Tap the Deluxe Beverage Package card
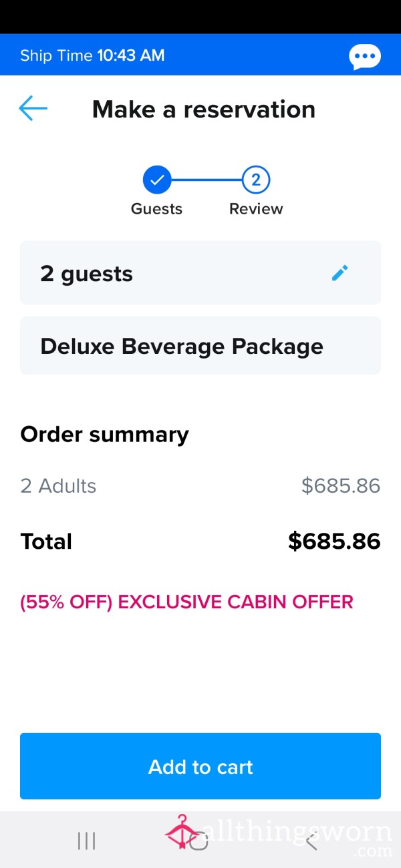Viewport: 401px width, 868px height. tap(200, 346)
